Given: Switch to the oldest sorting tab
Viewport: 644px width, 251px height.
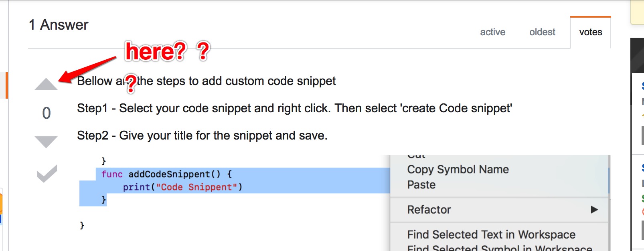Looking at the screenshot, I should 542,32.
